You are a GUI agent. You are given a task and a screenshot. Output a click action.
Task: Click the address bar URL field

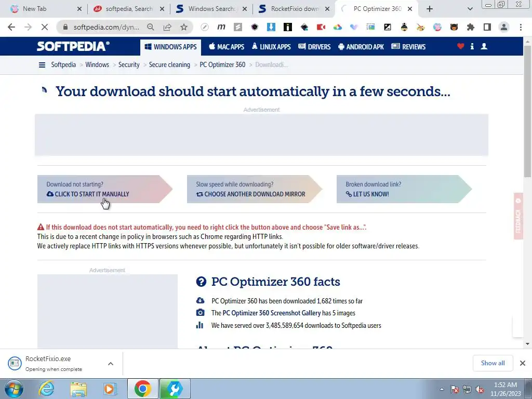tap(106, 27)
